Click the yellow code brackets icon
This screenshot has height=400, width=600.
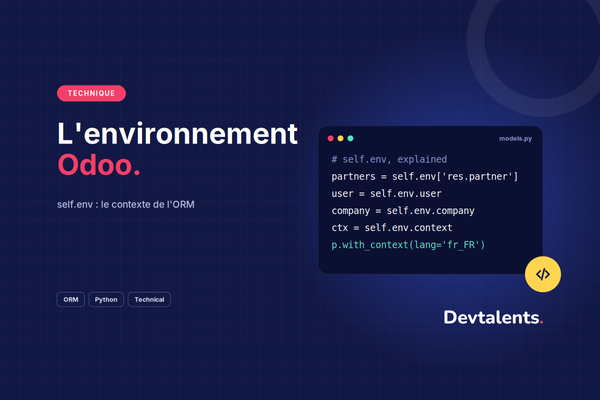(x=543, y=274)
